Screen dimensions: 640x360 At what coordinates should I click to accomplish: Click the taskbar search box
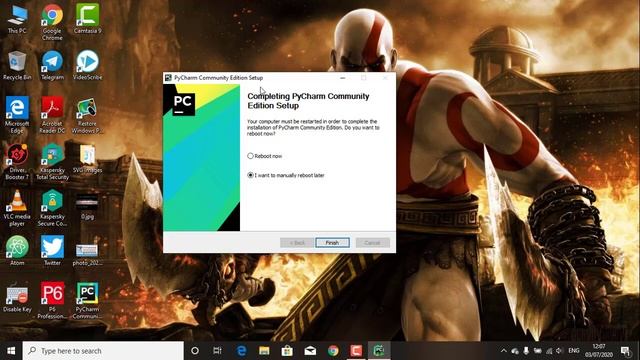(x=103, y=351)
